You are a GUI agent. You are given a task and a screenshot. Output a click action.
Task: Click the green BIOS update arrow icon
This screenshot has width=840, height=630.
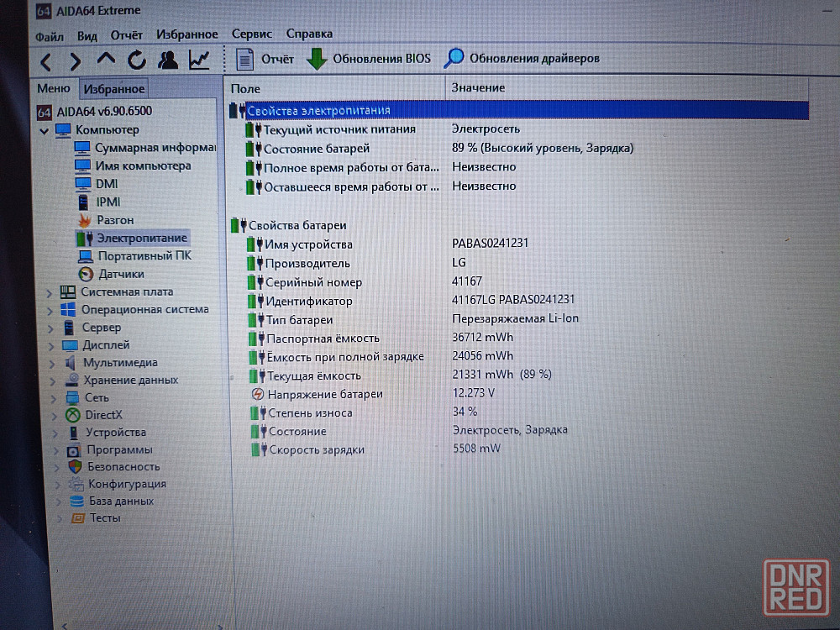tap(317, 59)
